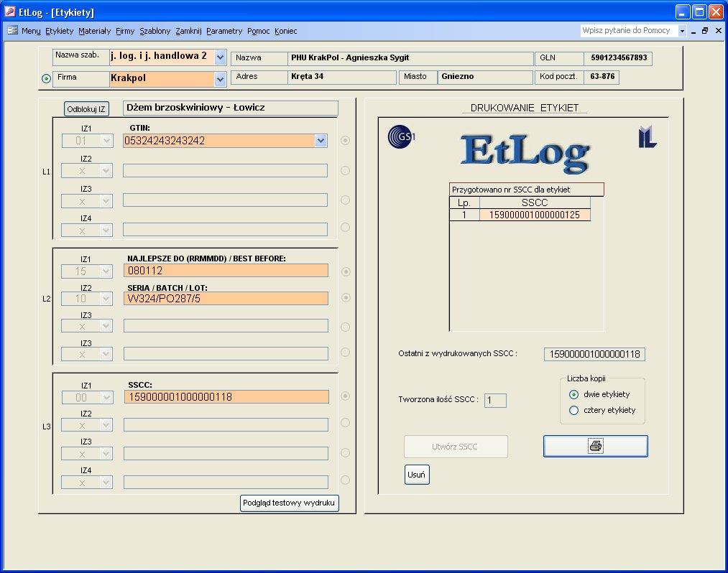The image size is (728, 573).
Task: Close the inner document window
Action: coord(718,31)
